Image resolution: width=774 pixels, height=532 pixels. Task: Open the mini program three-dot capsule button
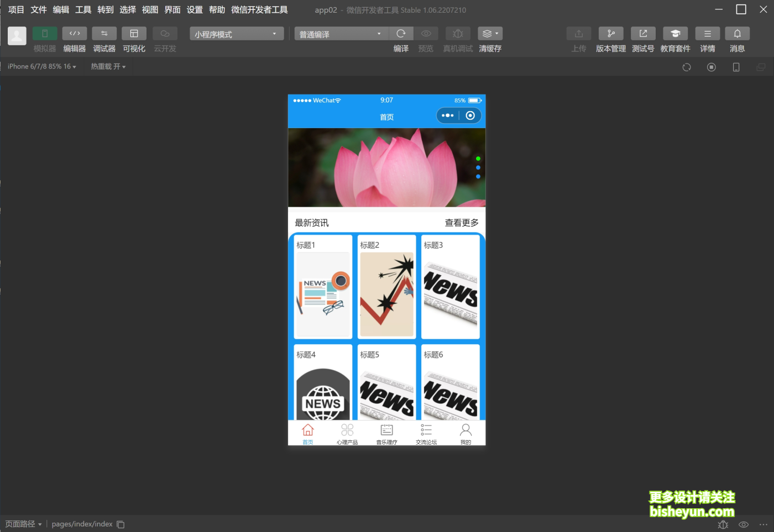(448, 115)
